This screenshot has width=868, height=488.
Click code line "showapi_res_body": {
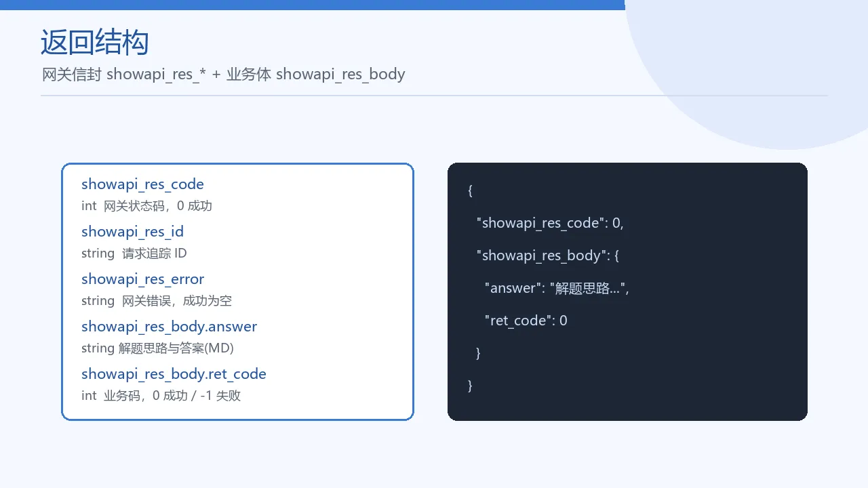[547, 256]
